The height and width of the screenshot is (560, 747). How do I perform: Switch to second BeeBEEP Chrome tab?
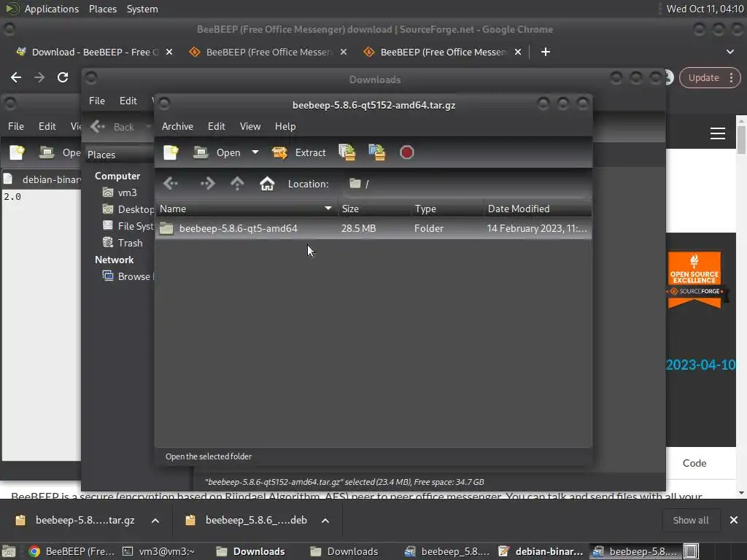click(x=261, y=52)
